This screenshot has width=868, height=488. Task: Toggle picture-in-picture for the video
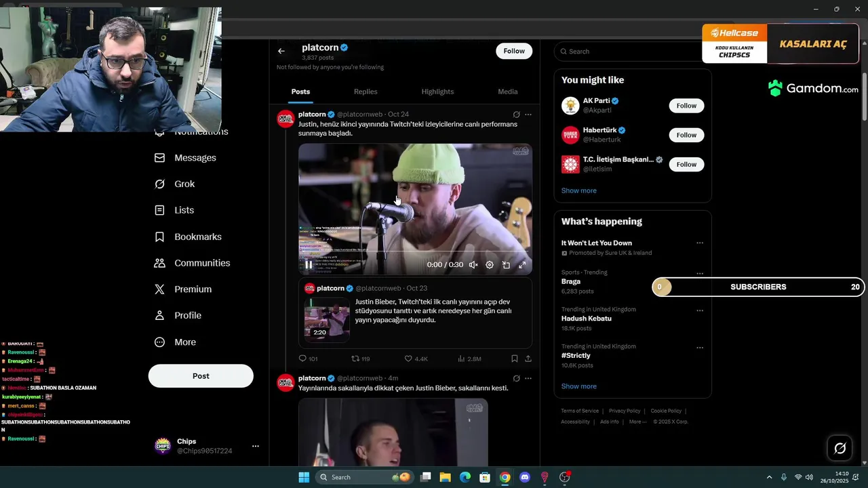pyautogui.click(x=506, y=265)
